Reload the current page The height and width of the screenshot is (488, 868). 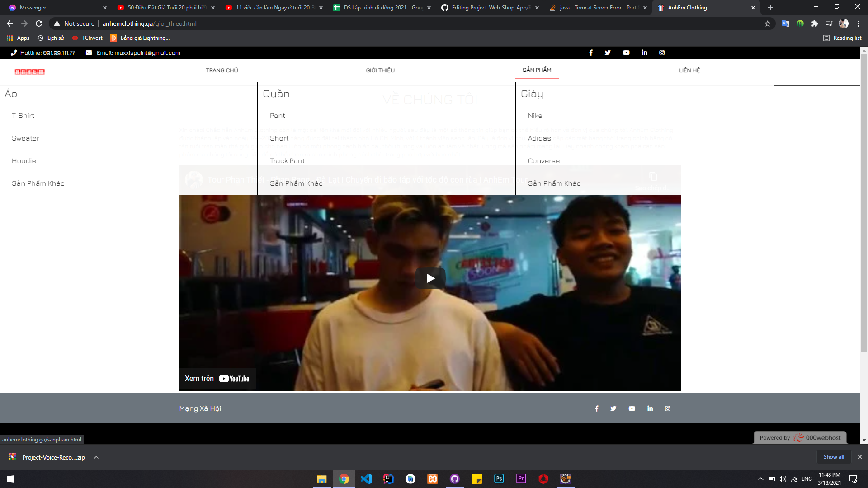[x=39, y=23]
